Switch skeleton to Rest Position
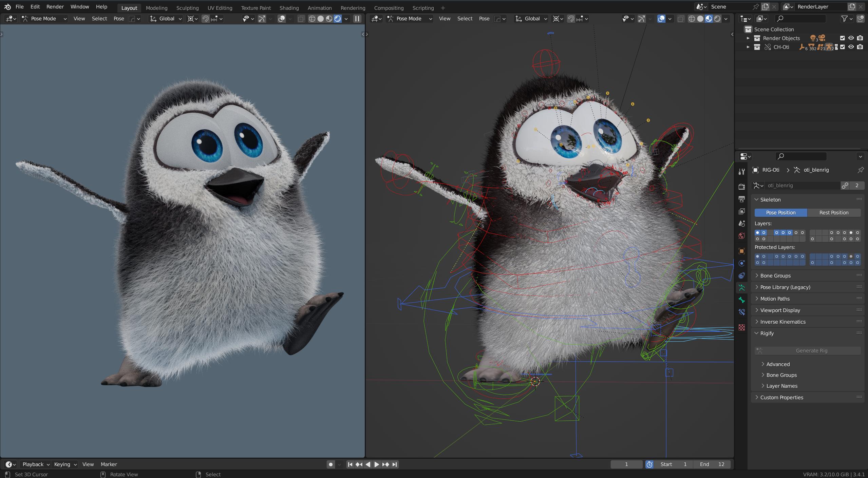 click(834, 213)
